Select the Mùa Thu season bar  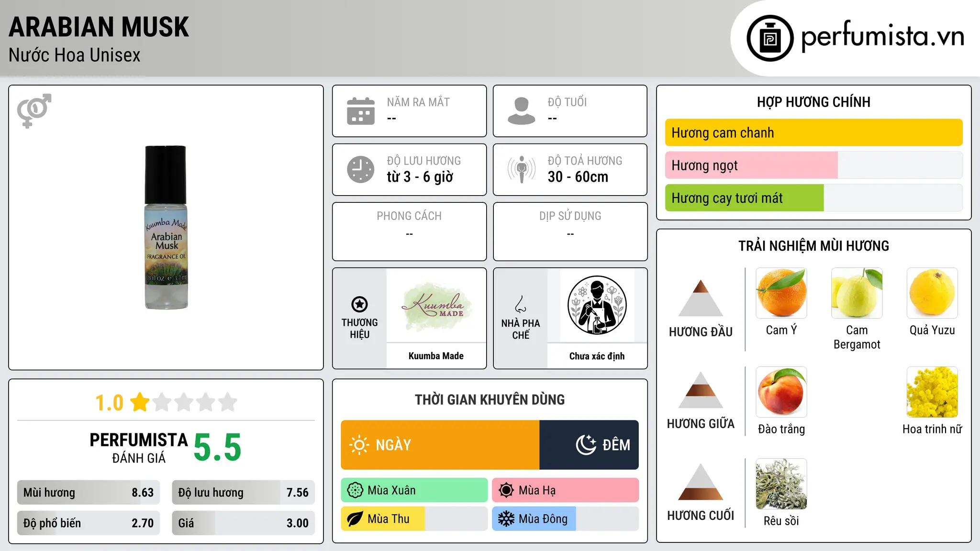[x=414, y=519]
